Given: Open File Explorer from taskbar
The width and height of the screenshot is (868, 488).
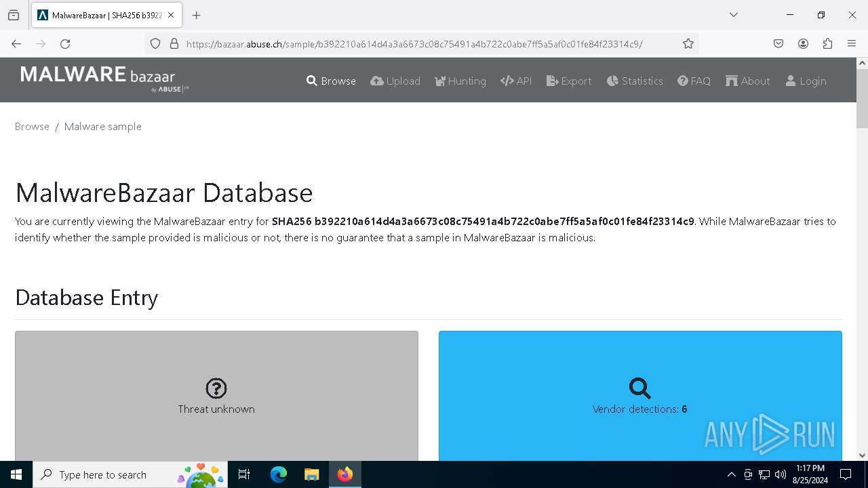Looking at the screenshot, I should click(311, 474).
